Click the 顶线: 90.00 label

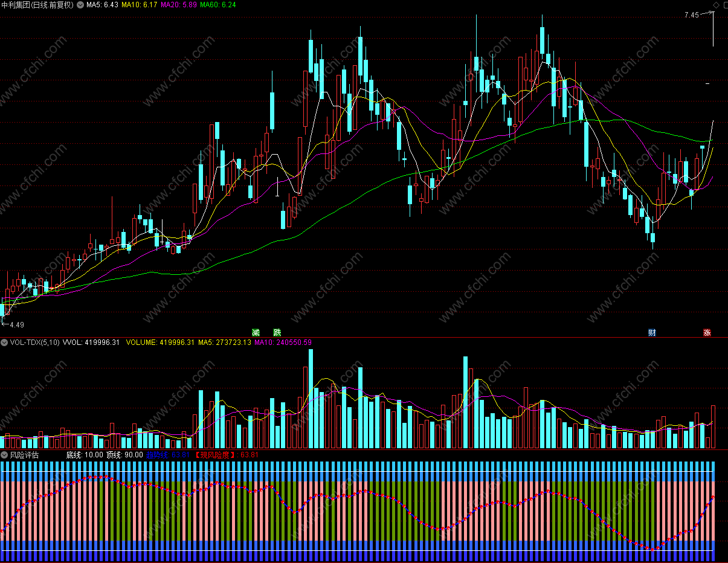coord(124,455)
